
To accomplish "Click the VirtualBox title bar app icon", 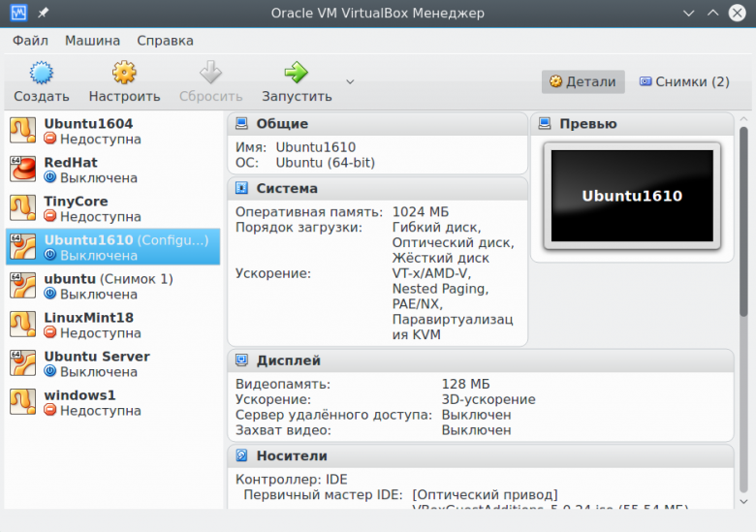I will click(18, 13).
